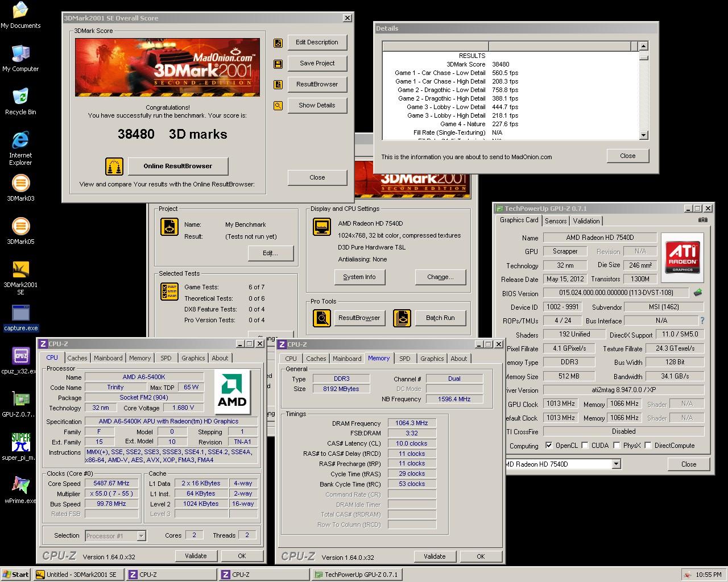Open cpuz_x32.exe desktop icon
This screenshot has height=582, width=728.
(20, 361)
